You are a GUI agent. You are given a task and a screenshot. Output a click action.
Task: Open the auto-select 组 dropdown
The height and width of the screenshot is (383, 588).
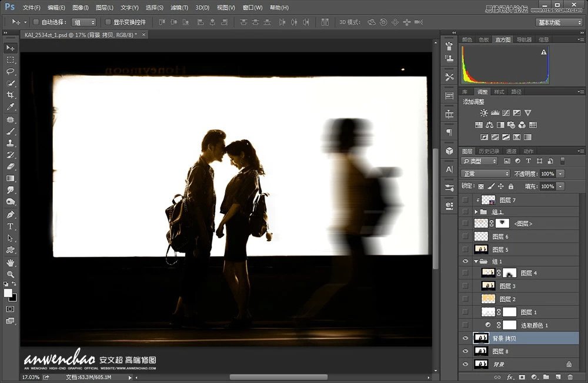84,22
